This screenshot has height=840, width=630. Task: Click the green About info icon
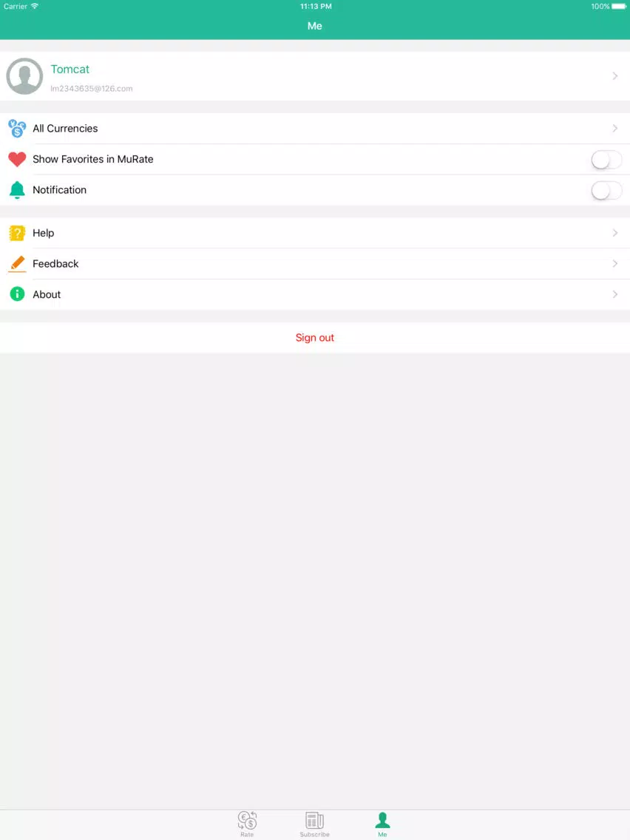[x=17, y=294]
